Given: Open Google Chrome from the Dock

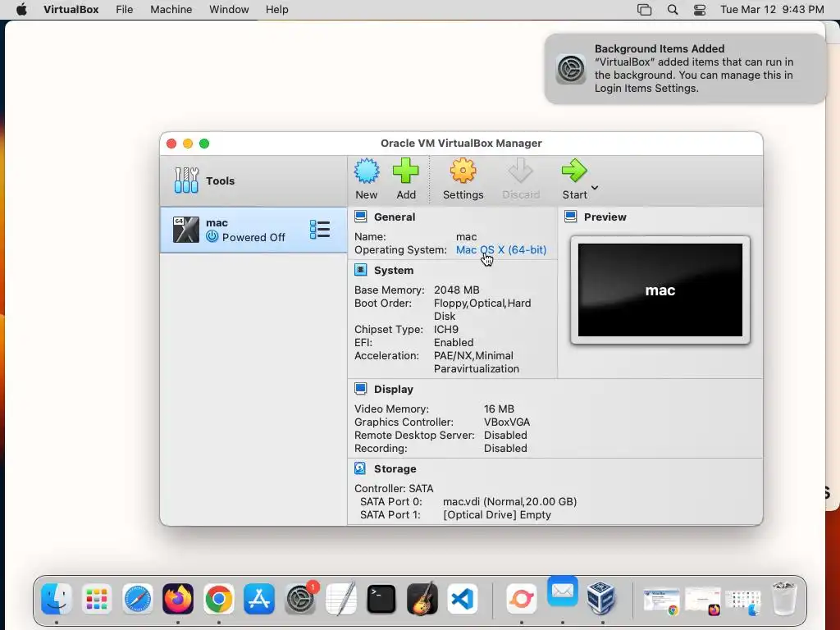Looking at the screenshot, I should coord(218,598).
